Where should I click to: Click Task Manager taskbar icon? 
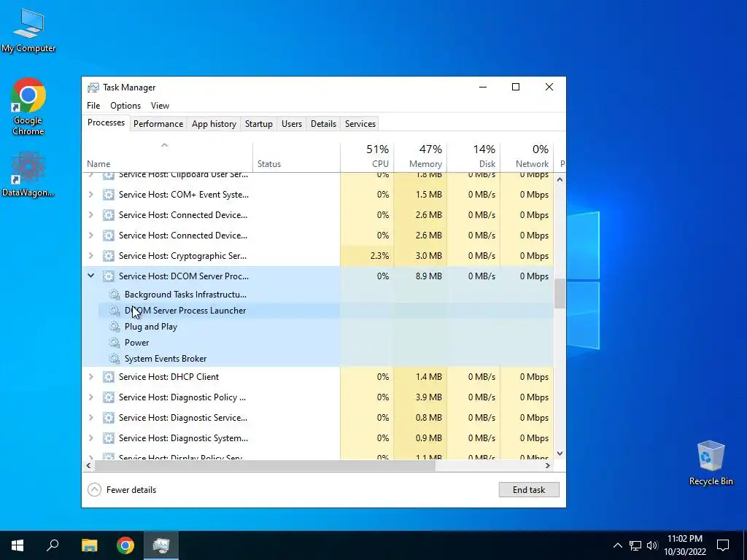pyautogui.click(x=161, y=545)
